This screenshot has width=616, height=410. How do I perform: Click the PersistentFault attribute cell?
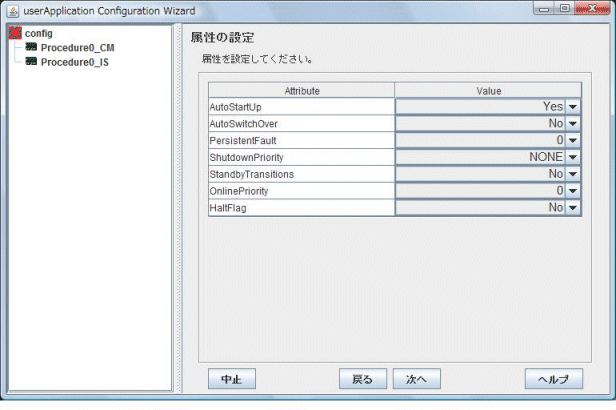(x=301, y=140)
